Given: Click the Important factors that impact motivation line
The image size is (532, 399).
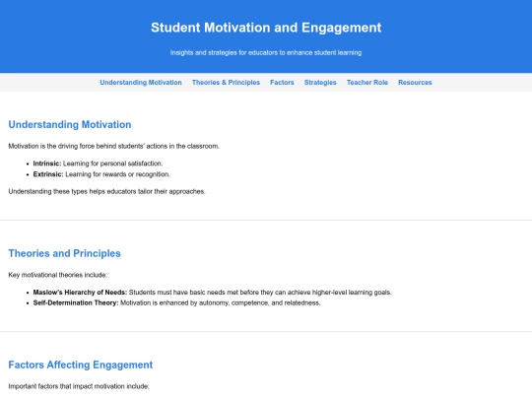Looking at the screenshot, I should click(x=79, y=386).
